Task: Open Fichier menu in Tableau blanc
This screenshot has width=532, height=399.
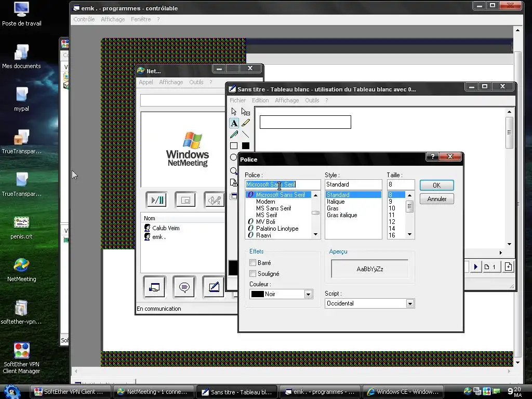Action: (237, 100)
